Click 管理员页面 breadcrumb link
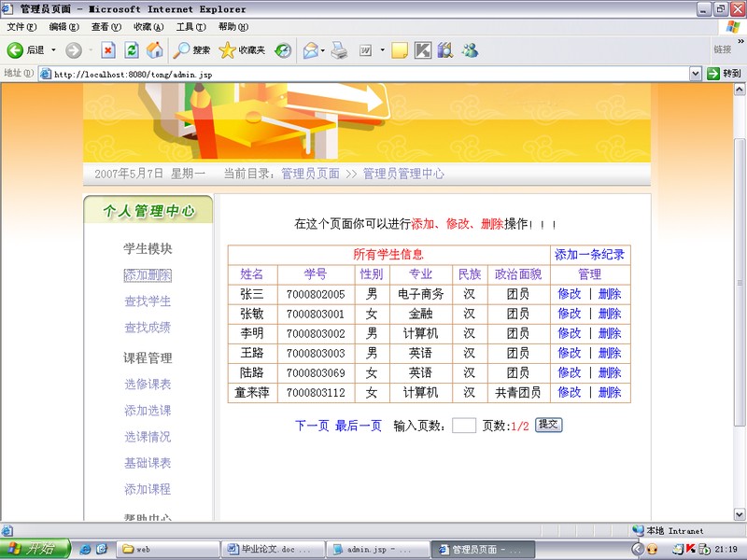Viewport: 747px width, 560px height. 311,174
